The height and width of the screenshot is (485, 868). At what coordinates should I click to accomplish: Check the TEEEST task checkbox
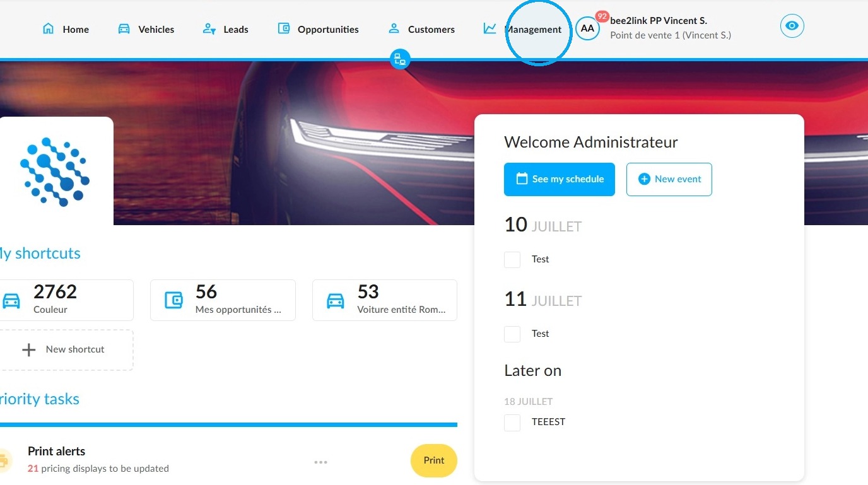pos(512,423)
